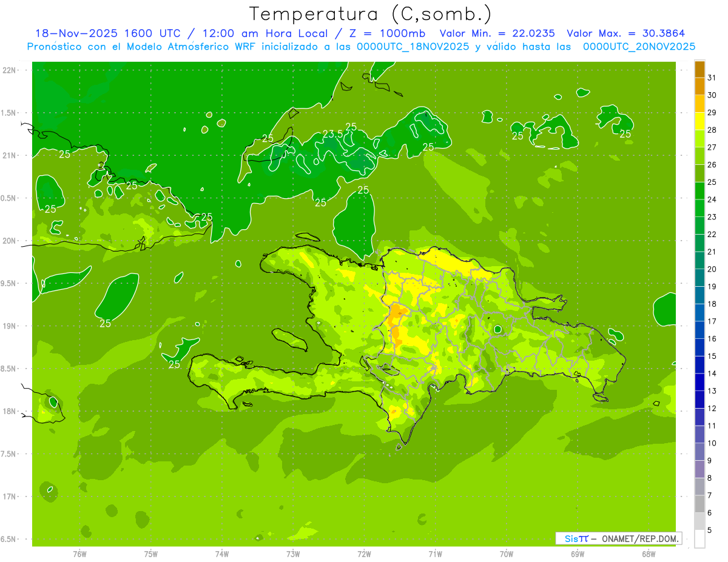Click the "75W" longitude axis label
The width and height of the screenshot is (728, 562).
pyautogui.click(x=150, y=554)
